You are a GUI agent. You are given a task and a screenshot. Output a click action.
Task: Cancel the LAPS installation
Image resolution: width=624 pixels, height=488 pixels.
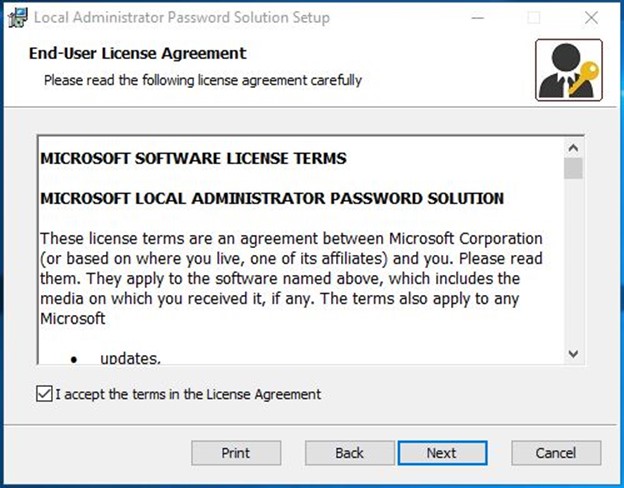[x=556, y=453]
